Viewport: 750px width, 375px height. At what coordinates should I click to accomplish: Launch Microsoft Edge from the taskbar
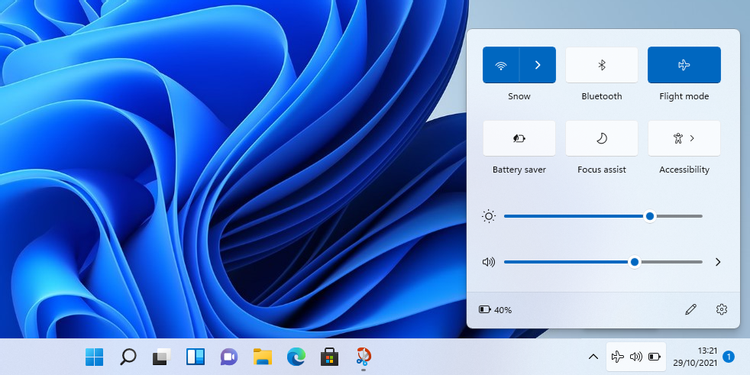point(296,357)
